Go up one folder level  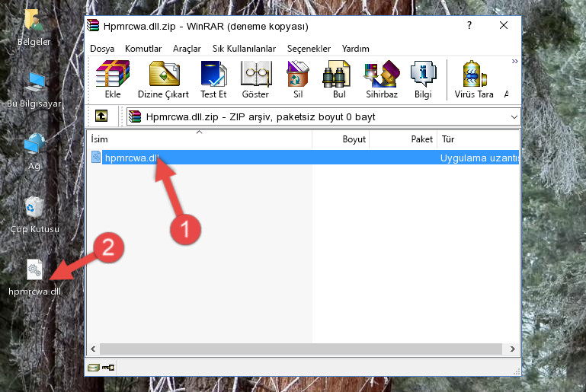(101, 116)
